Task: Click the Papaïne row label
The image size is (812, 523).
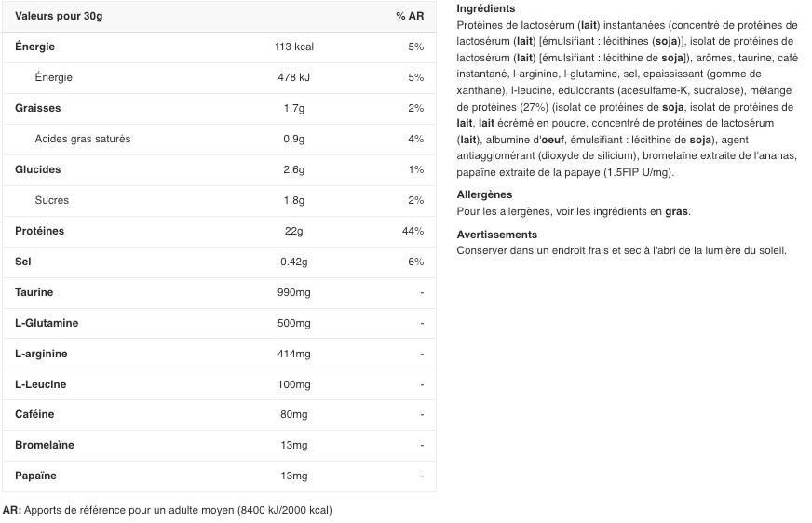Action: [x=36, y=476]
